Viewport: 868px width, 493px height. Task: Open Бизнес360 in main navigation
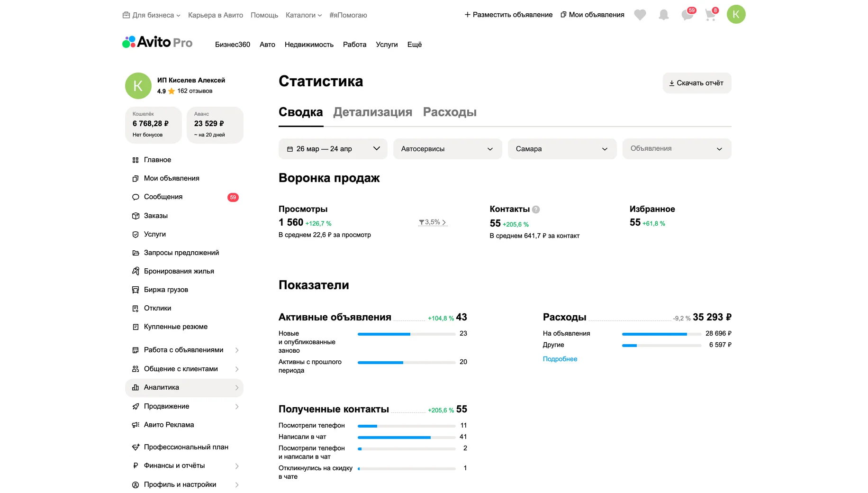(233, 45)
